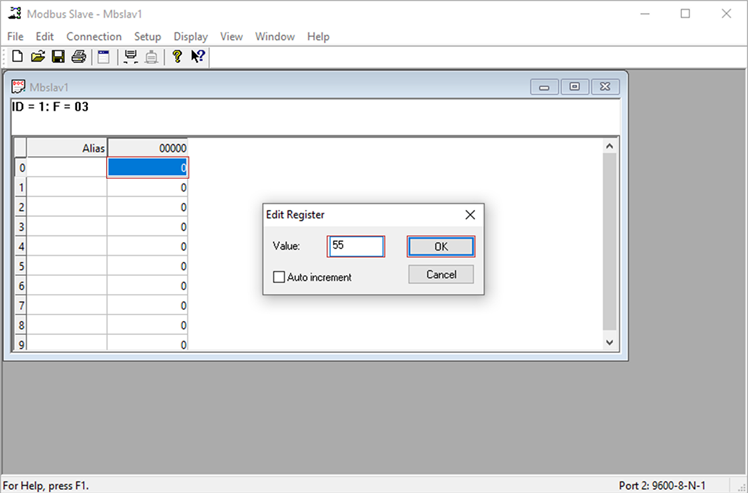
Task: Open the Edit menu
Action: pos(44,36)
